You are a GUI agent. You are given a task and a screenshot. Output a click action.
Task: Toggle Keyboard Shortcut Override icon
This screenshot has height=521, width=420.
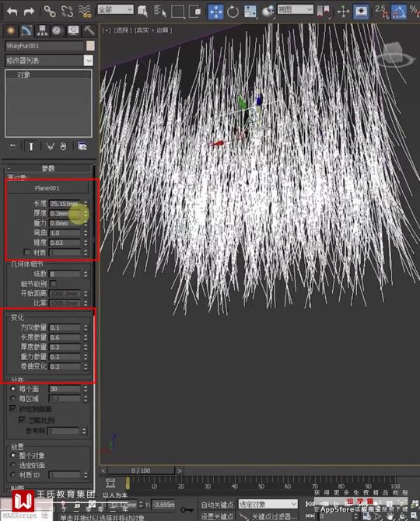pos(361,12)
